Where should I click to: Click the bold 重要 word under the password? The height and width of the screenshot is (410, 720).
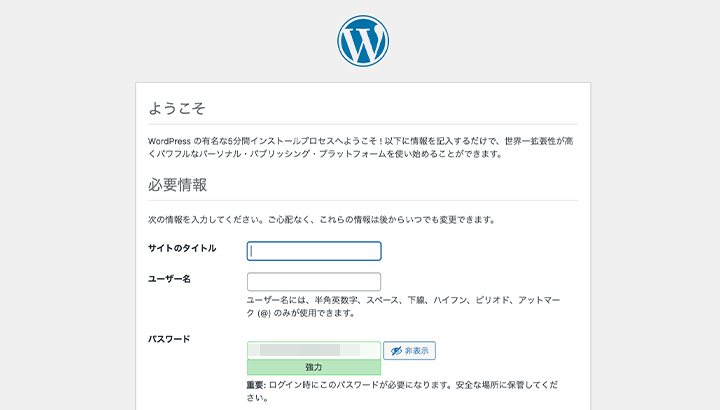(x=257, y=384)
